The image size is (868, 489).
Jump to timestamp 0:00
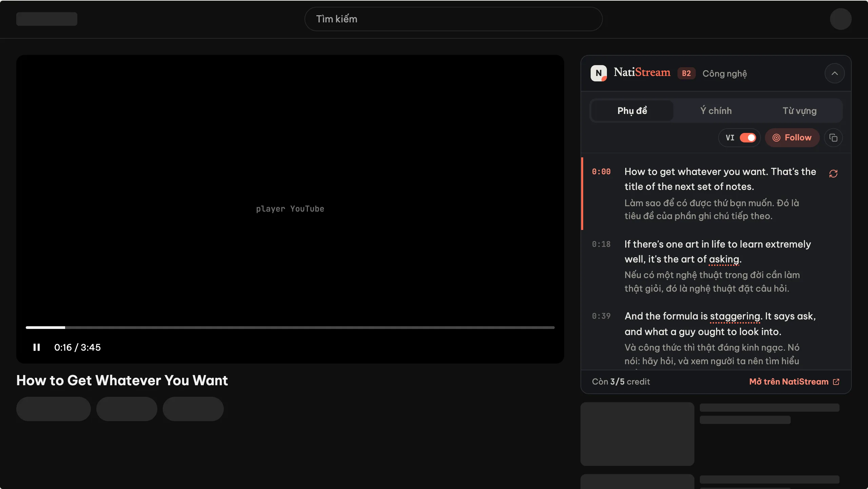tap(601, 172)
